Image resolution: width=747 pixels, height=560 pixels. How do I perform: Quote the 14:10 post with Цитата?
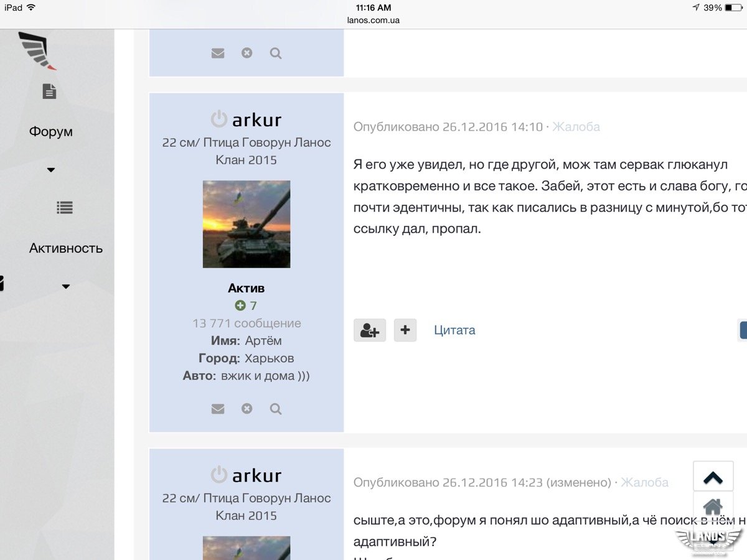454,330
